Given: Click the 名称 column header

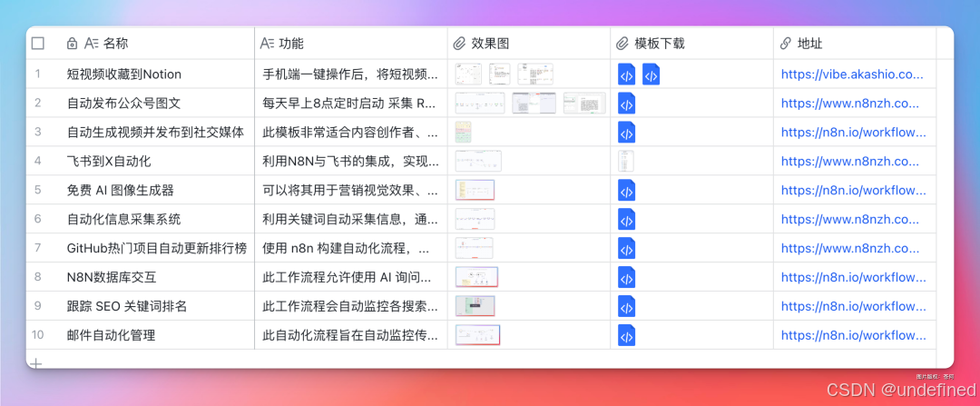Looking at the screenshot, I should tap(116, 44).
